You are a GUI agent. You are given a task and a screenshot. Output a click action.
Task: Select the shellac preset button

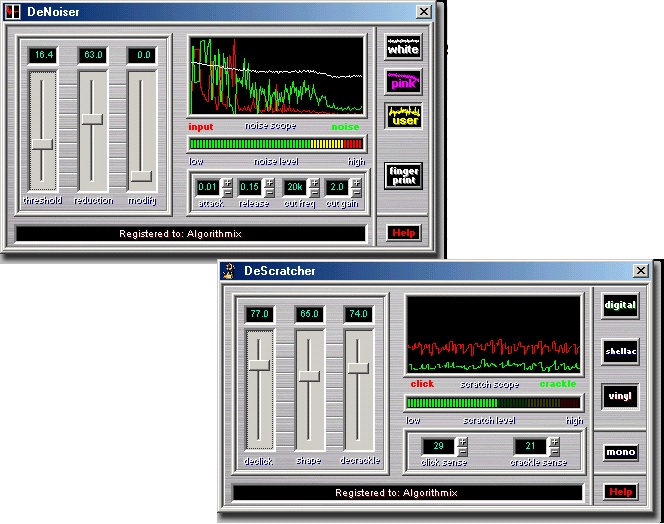[620, 350]
